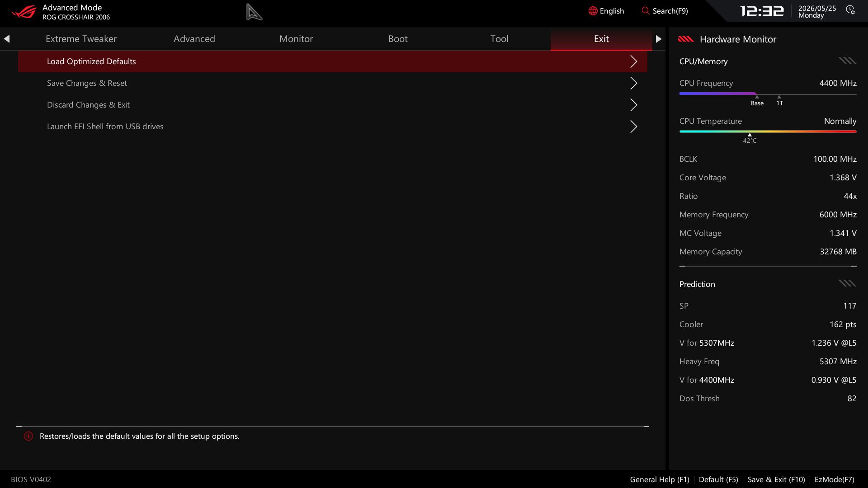Click the Core Voltage 1.368 V value
868x488 pixels.
click(x=843, y=178)
